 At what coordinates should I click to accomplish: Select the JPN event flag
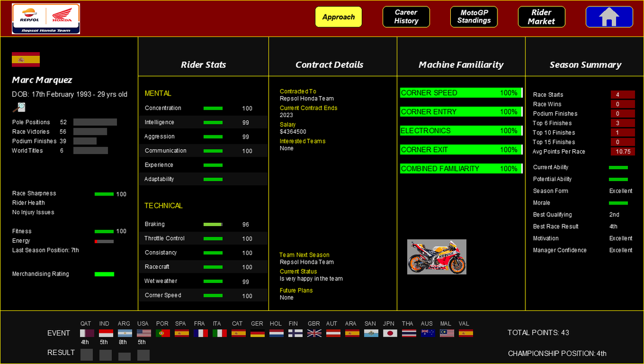[390, 333]
